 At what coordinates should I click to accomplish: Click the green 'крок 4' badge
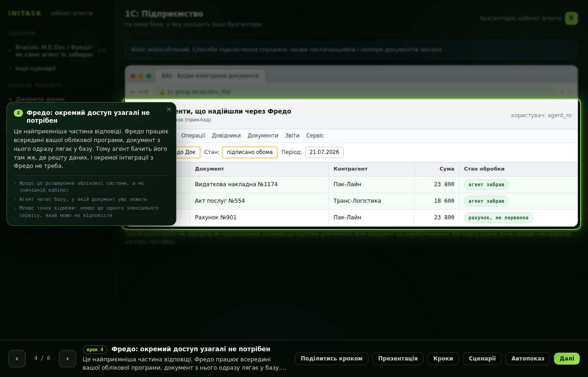pos(95,349)
